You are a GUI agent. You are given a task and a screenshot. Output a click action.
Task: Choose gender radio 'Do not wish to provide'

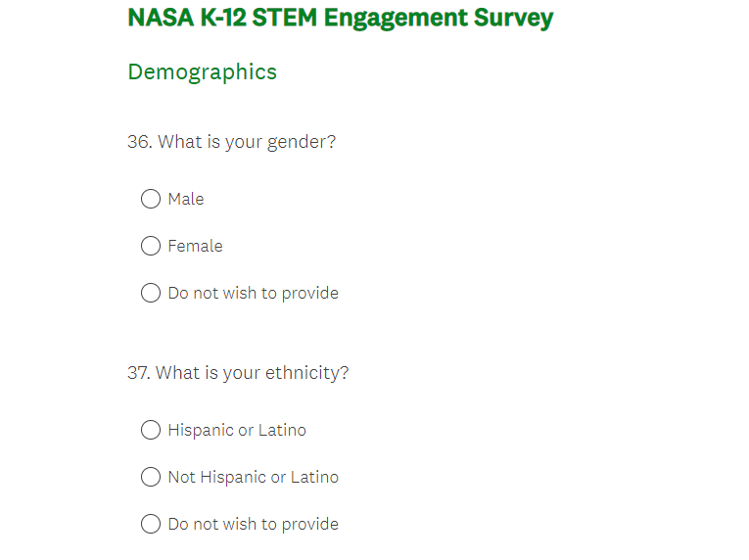tap(151, 293)
